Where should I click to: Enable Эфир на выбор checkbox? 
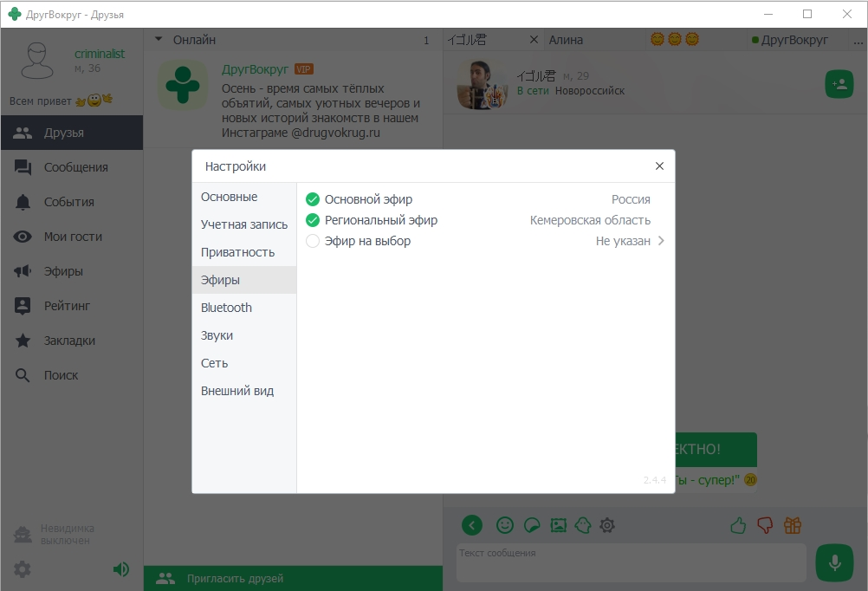pos(313,241)
